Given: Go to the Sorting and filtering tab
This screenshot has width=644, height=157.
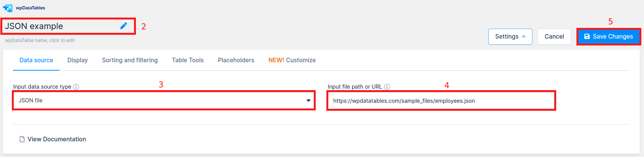Looking at the screenshot, I should coord(130,60).
